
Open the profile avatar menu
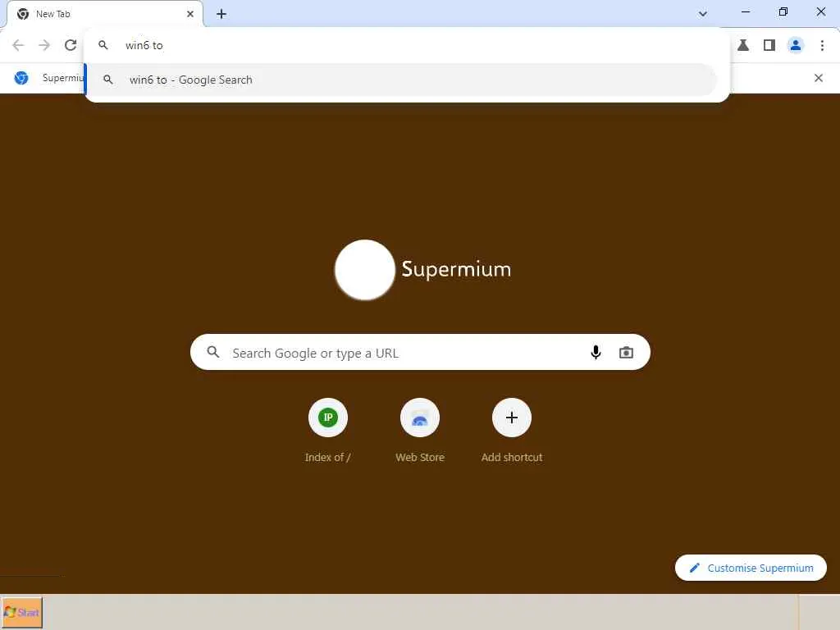tap(796, 46)
